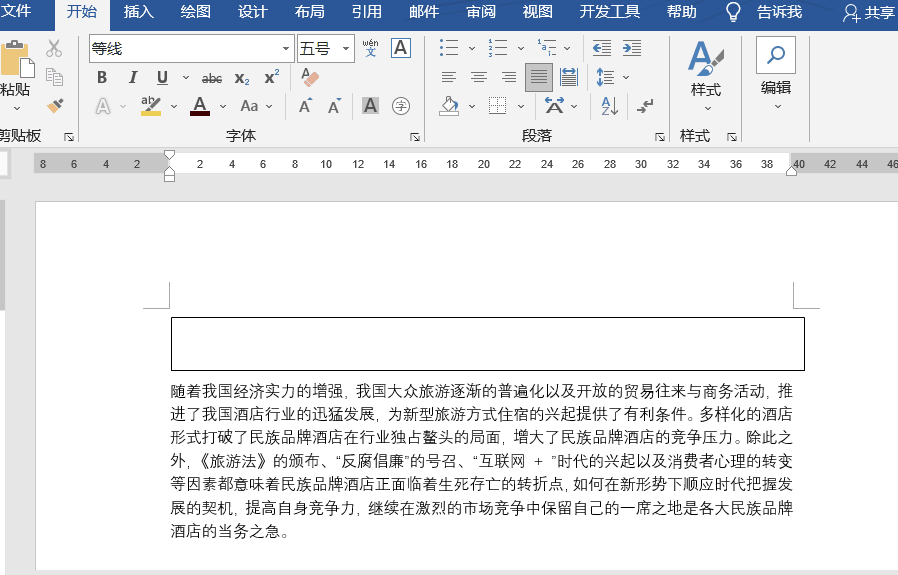Toggle Bold formatting
Image resolution: width=898 pixels, height=575 pixels.
pyautogui.click(x=101, y=78)
